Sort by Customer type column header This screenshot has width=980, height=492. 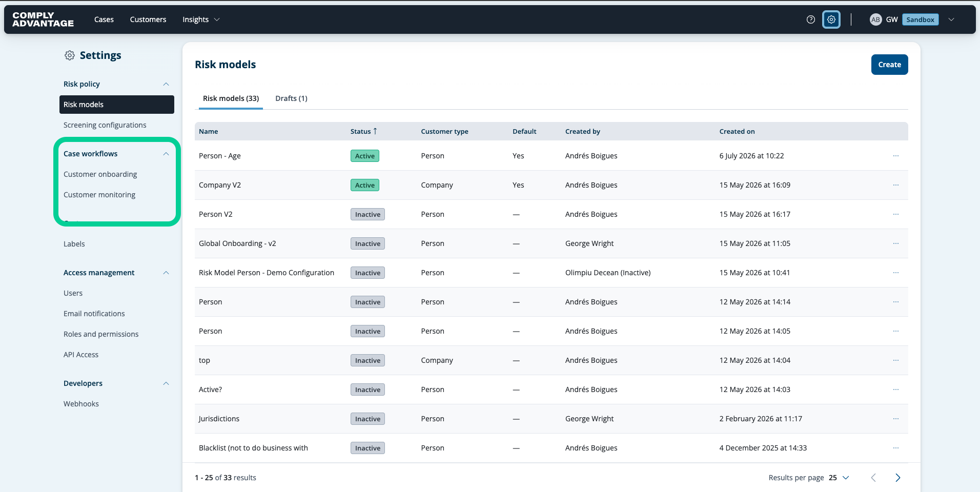(444, 131)
